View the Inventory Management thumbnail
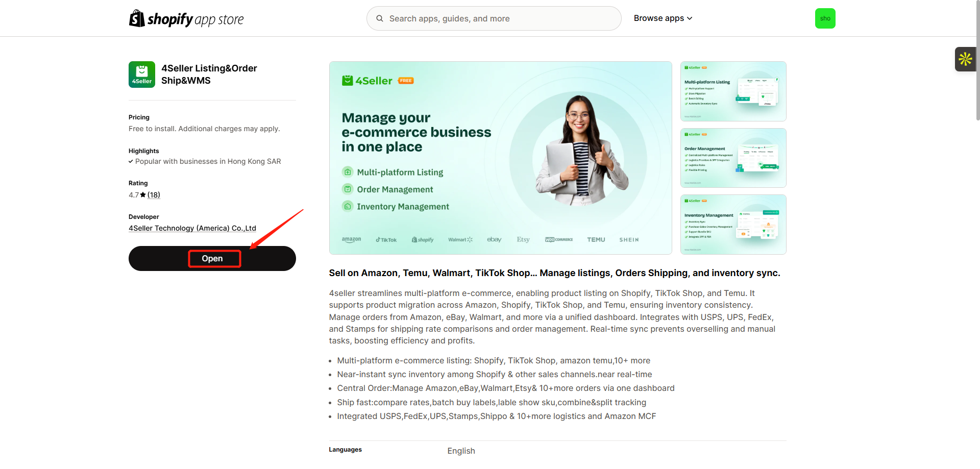 click(x=733, y=225)
